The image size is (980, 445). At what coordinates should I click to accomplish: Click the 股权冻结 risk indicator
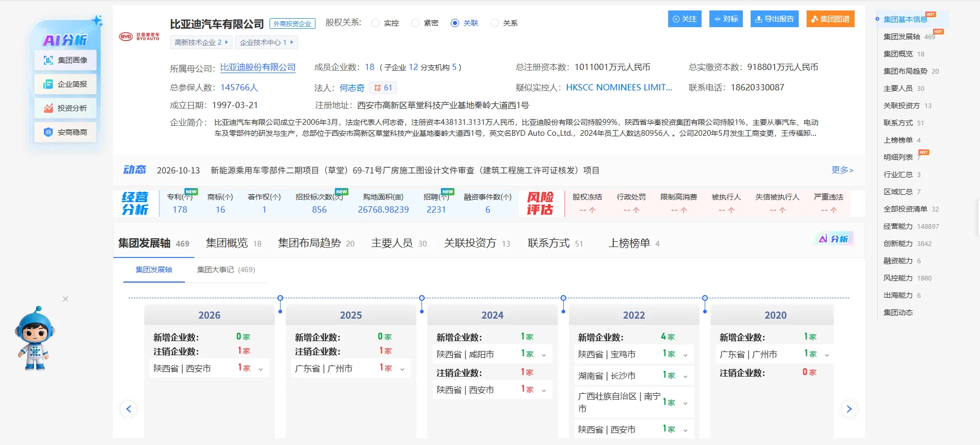tap(587, 203)
